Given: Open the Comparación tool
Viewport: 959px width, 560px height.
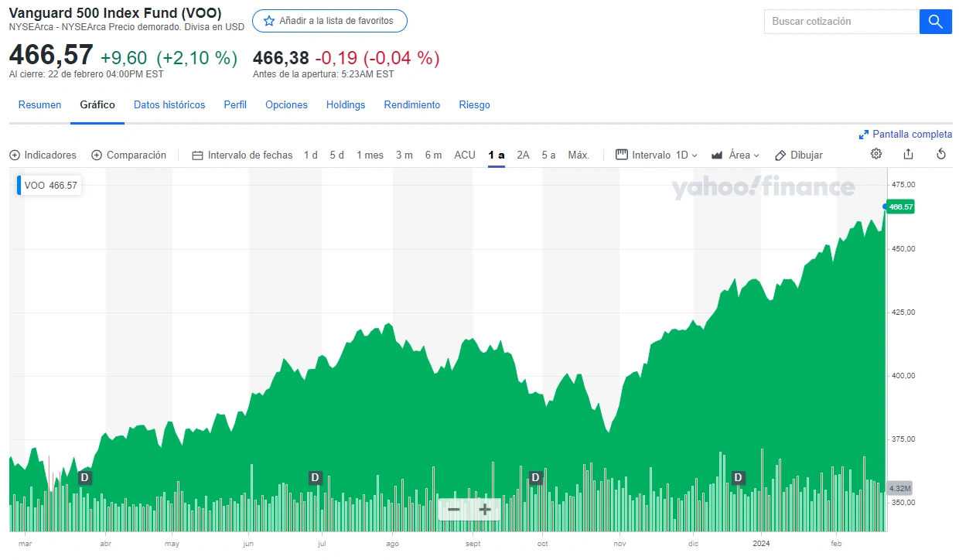Looking at the screenshot, I should coord(128,155).
